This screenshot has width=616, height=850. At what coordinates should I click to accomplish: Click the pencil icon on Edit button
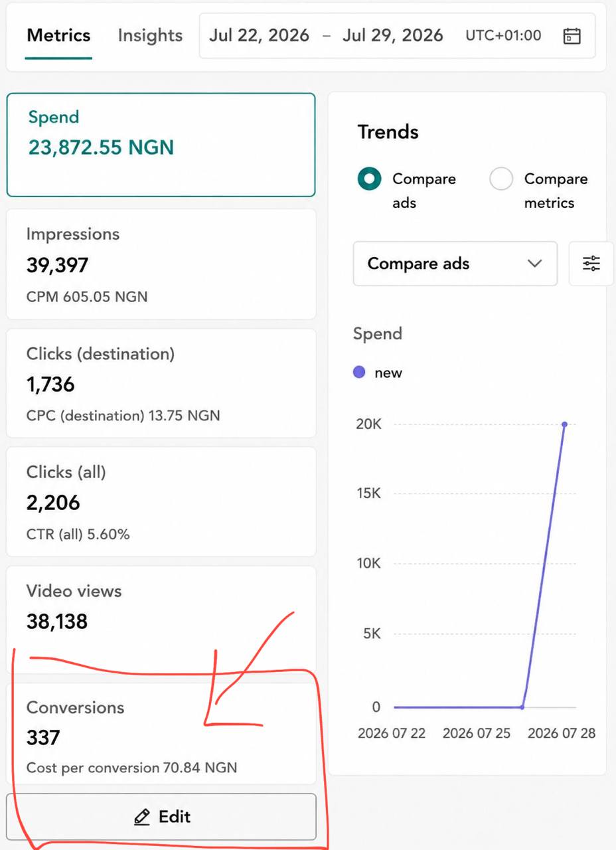(x=141, y=817)
